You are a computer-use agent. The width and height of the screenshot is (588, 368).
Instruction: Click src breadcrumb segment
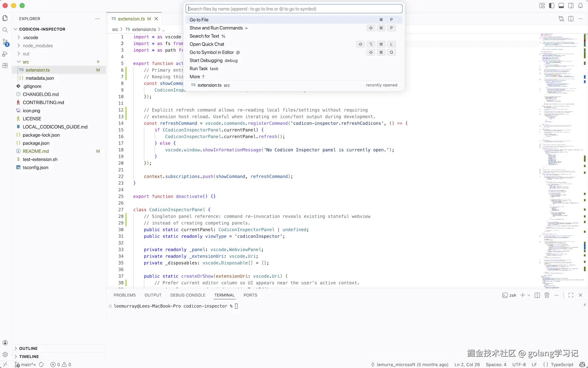[x=115, y=29]
